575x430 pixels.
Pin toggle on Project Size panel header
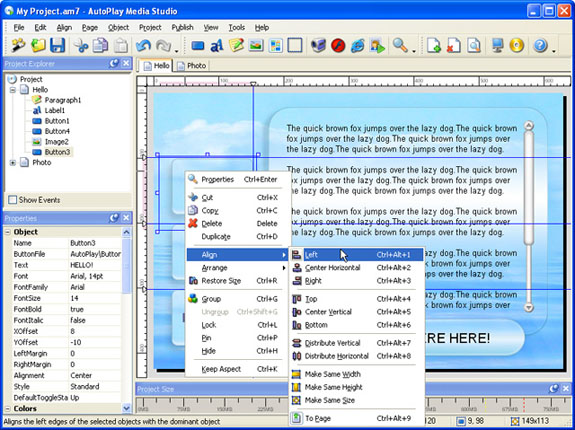tap(554, 389)
